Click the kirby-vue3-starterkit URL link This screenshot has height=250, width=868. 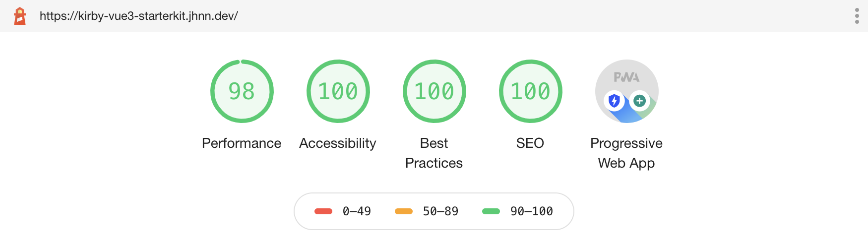(x=139, y=16)
